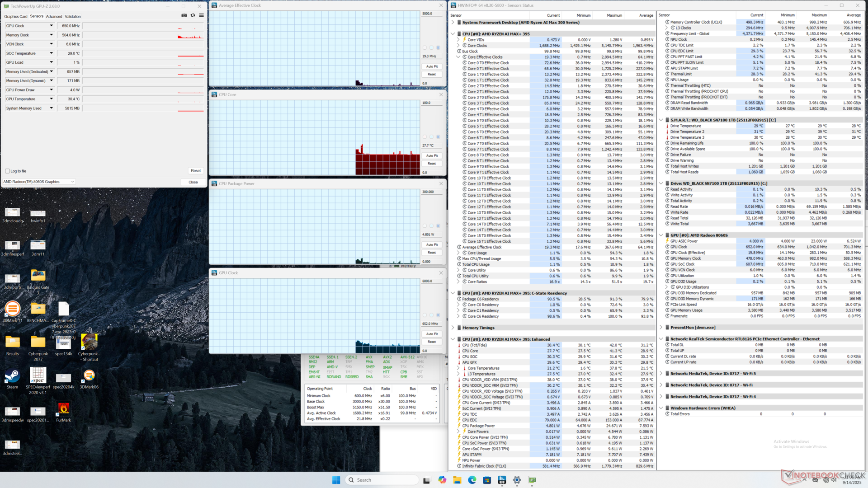The height and width of the screenshot is (488, 868).
Task: Open File Explorer from the taskbar
Action: tap(457, 480)
